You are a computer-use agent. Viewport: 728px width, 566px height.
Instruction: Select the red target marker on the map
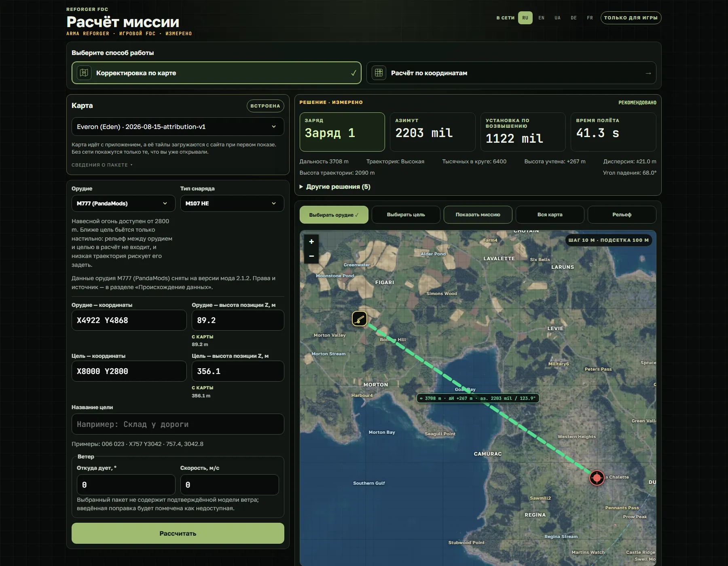click(x=597, y=478)
